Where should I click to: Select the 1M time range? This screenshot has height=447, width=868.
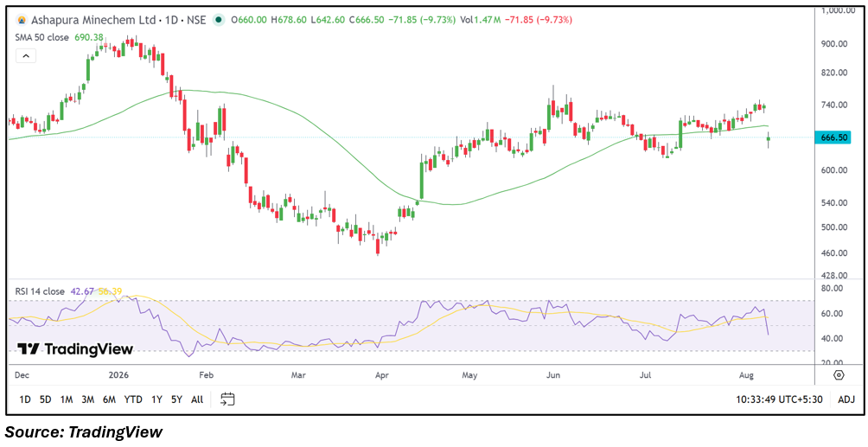tap(67, 399)
